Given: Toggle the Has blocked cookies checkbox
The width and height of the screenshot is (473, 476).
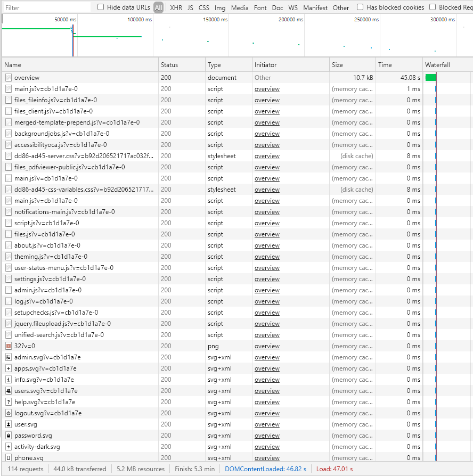Looking at the screenshot, I should (x=360, y=7).
